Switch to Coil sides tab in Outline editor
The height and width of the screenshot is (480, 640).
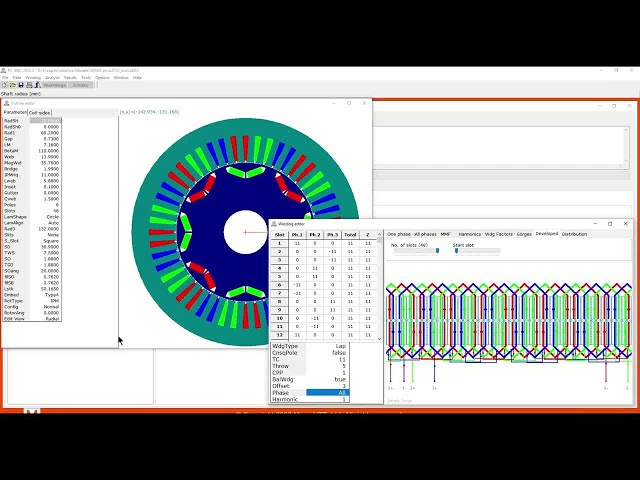(40, 113)
